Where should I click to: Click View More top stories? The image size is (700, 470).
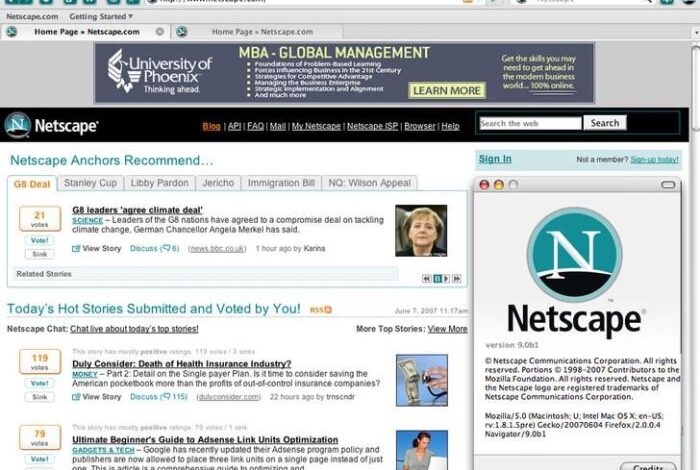tap(448, 329)
